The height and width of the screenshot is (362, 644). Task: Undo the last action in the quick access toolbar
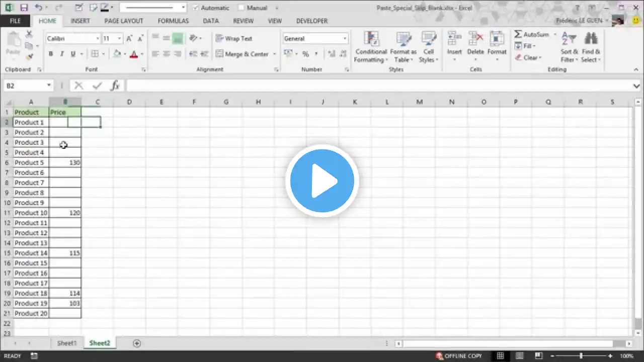[39, 8]
